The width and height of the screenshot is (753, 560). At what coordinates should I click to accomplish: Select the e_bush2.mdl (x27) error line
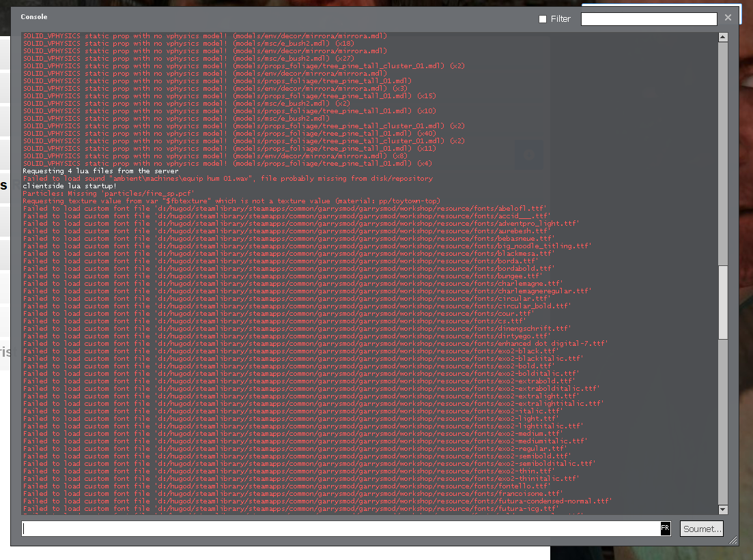pyautogui.click(x=188, y=59)
